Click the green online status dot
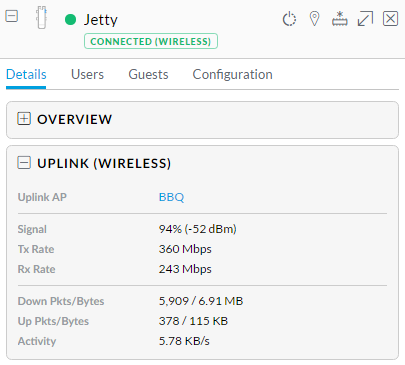 tap(70, 19)
